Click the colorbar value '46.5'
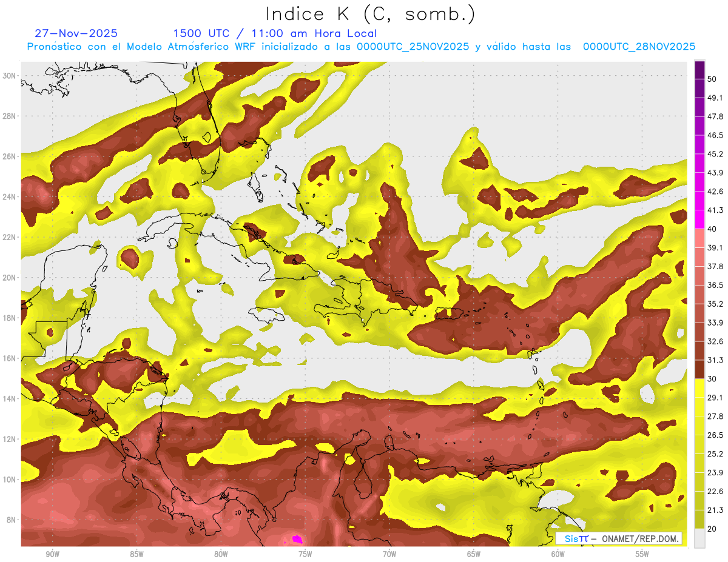Image resolution: width=728 pixels, height=562 pixels. 715,135
